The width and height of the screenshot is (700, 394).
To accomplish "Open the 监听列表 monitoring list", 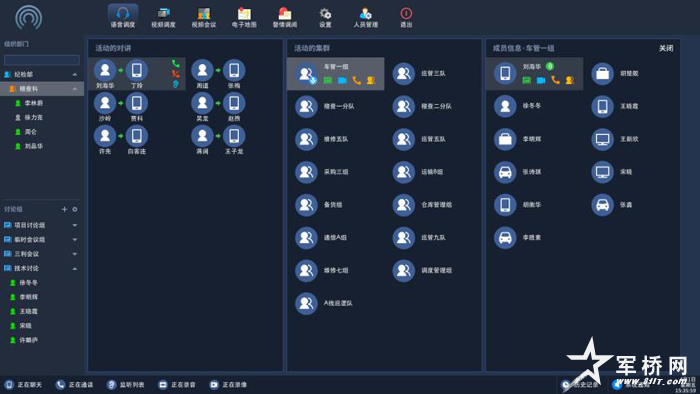I will [x=125, y=385].
